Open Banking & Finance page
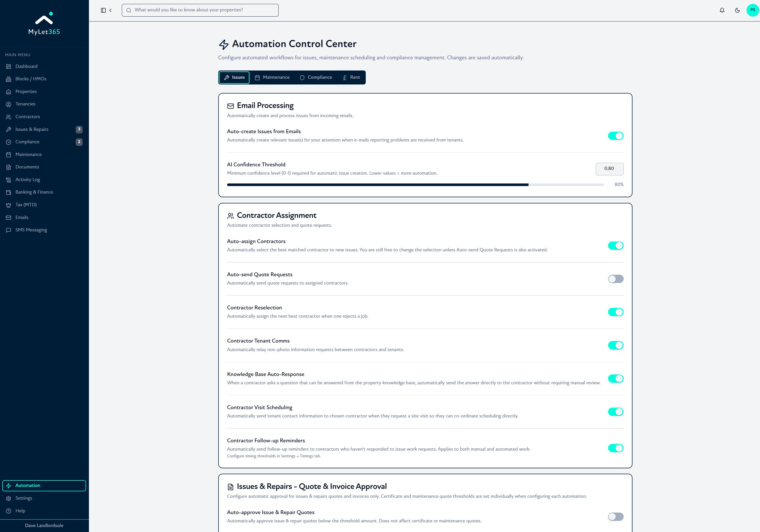Viewport: 760px width, 532px height. pyautogui.click(x=44, y=192)
